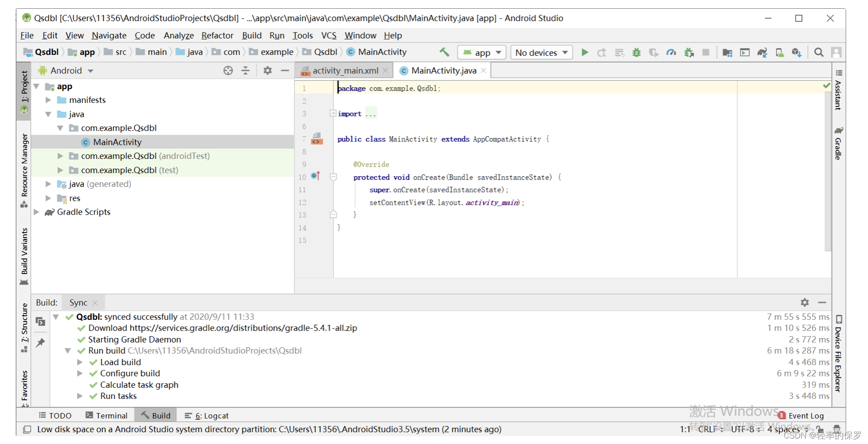Click the 4 spaces indent selector

click(x=788, y=429)
